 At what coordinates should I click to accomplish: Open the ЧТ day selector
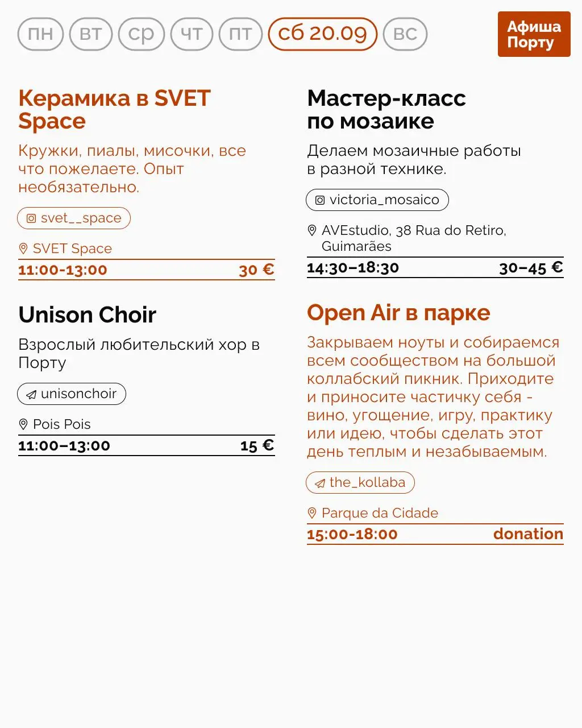190,34
